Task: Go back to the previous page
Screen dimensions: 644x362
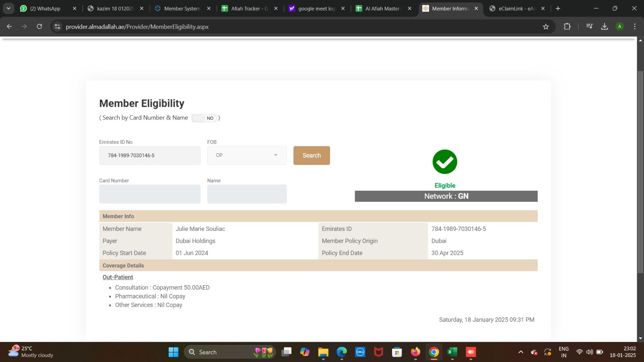Action: (x=9, y=27)
